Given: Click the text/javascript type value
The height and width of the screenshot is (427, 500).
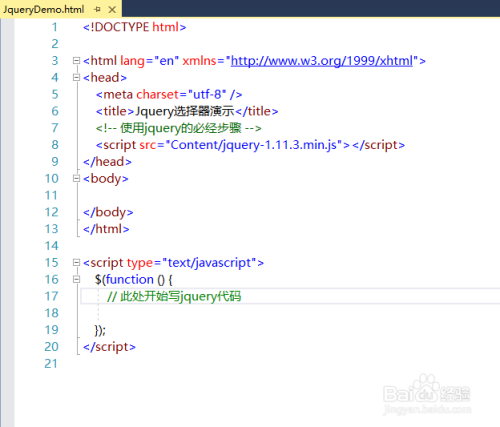Looking at the screenshot, I should (x=209, y=263).
